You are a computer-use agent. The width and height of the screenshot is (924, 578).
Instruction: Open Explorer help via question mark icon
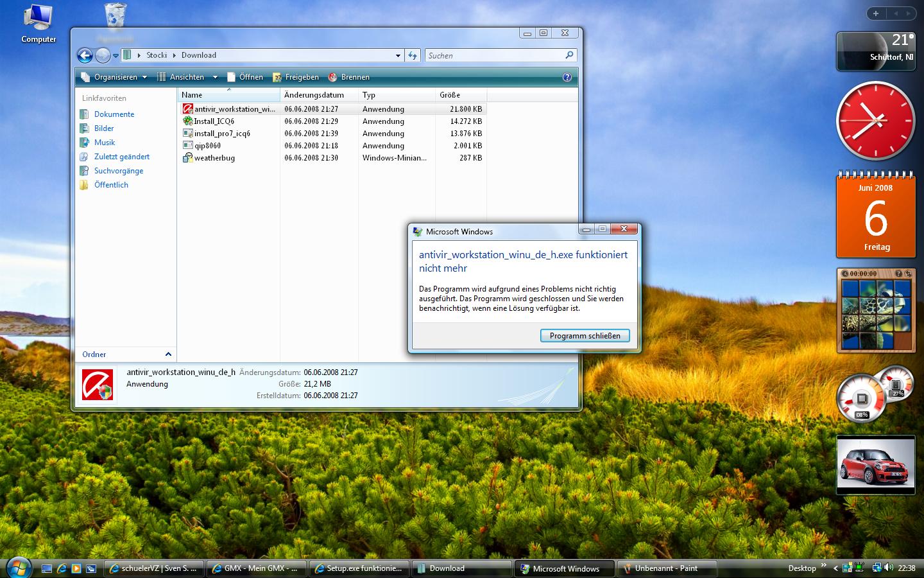point(567,77)
